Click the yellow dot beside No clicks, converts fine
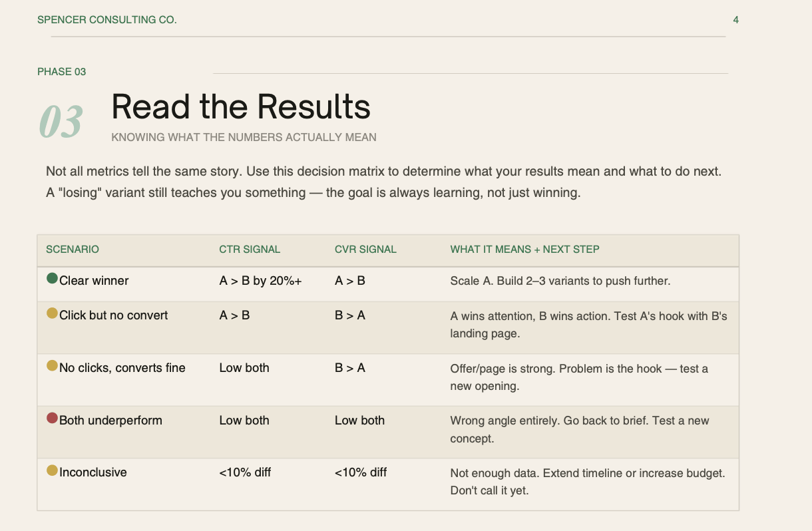Screen dimensions: 812x531 coord(52,366)
